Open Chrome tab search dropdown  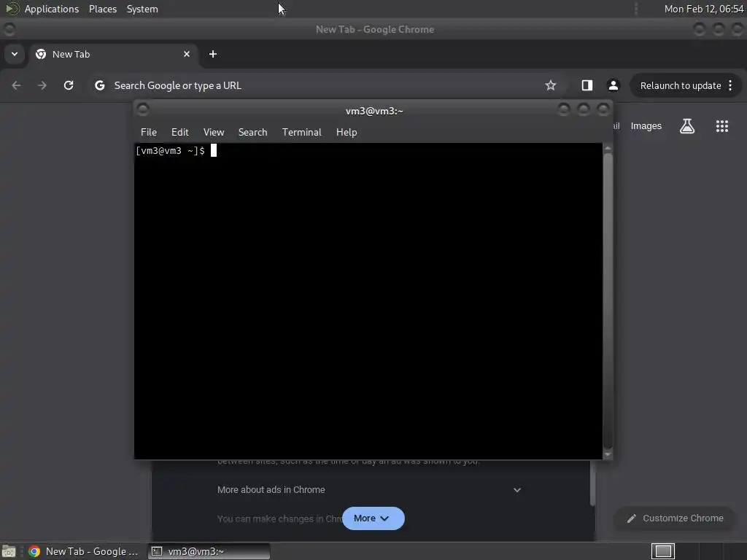coord(15,54)
